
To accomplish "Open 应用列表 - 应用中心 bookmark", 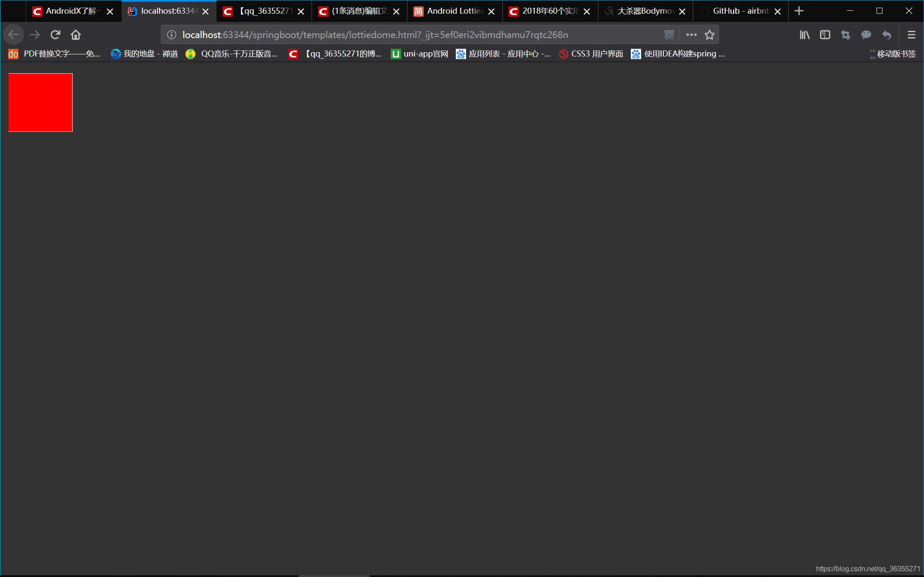I will [x=503, y=54].
